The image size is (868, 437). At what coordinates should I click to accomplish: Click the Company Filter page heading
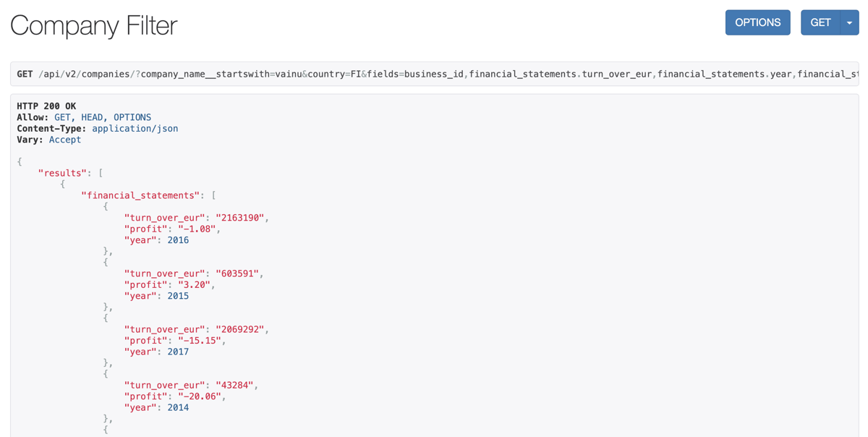[94, 26]
